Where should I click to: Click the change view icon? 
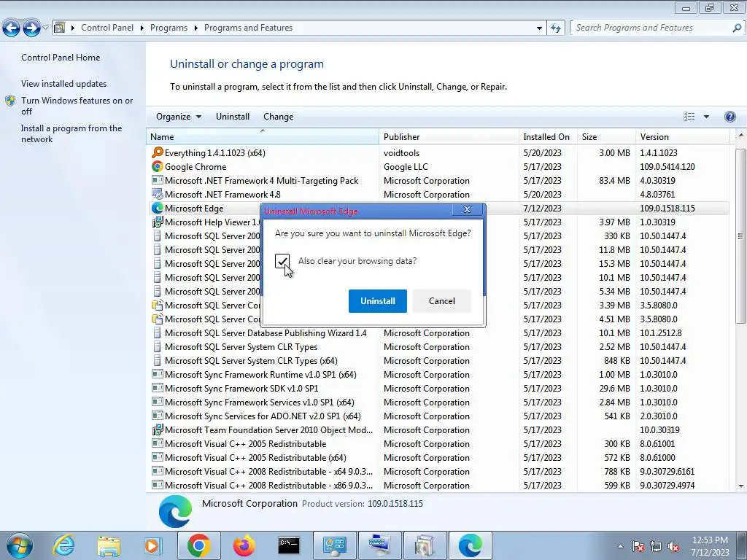(689, 117)
